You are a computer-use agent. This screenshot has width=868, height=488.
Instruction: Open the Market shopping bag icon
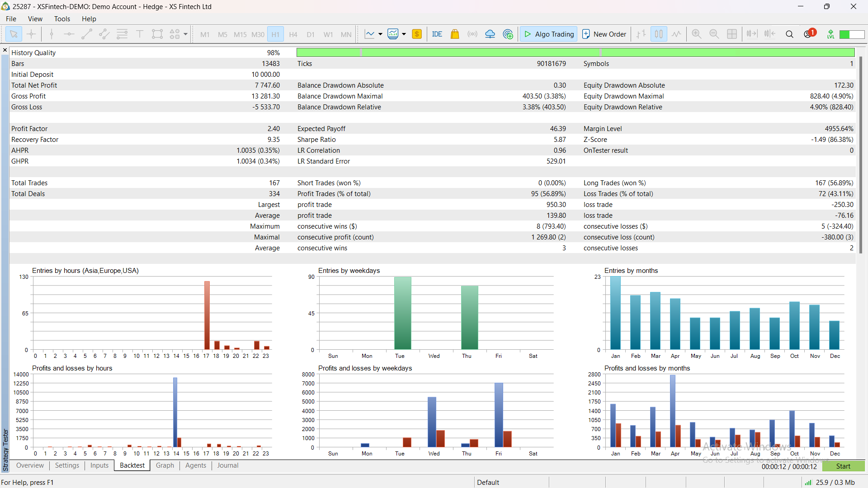coord(455,34)
